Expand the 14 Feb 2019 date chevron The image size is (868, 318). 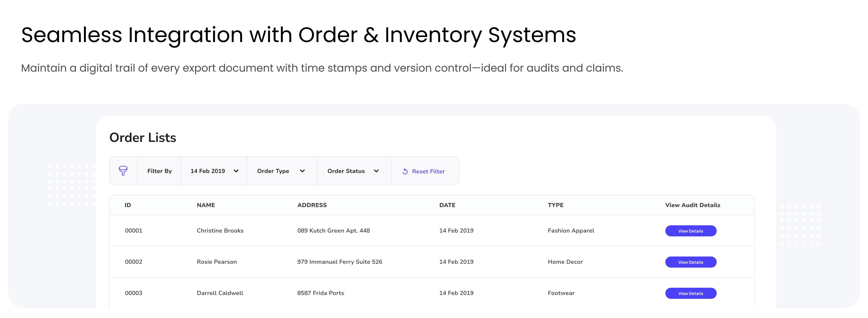(x=236, y=171)
